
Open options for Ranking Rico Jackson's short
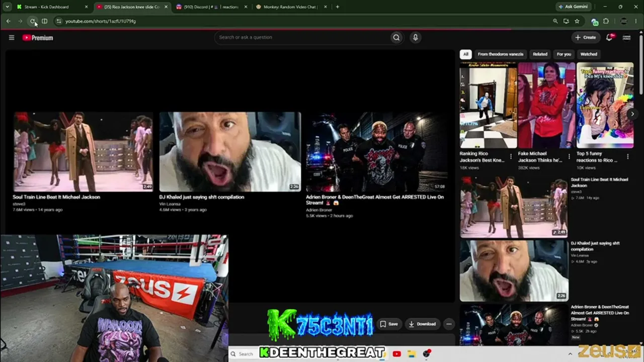pyautogui.click(x=511, y=157)
